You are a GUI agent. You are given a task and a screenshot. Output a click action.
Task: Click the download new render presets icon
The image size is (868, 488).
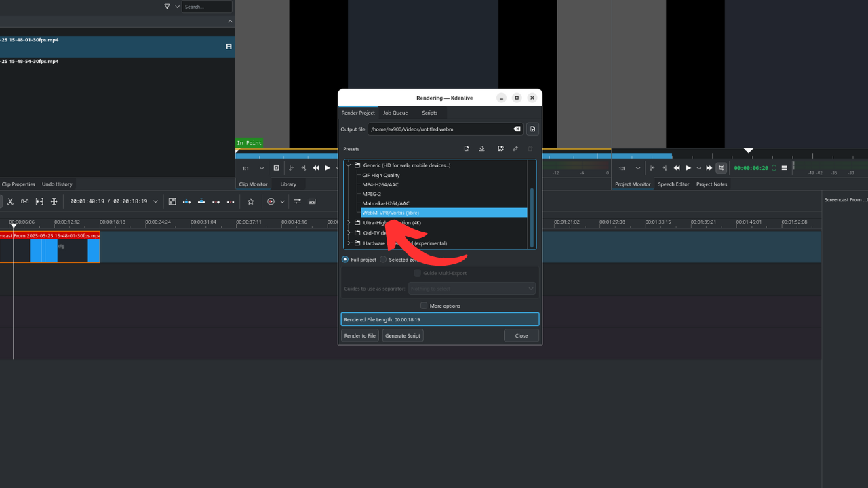(x=481, y=149)
